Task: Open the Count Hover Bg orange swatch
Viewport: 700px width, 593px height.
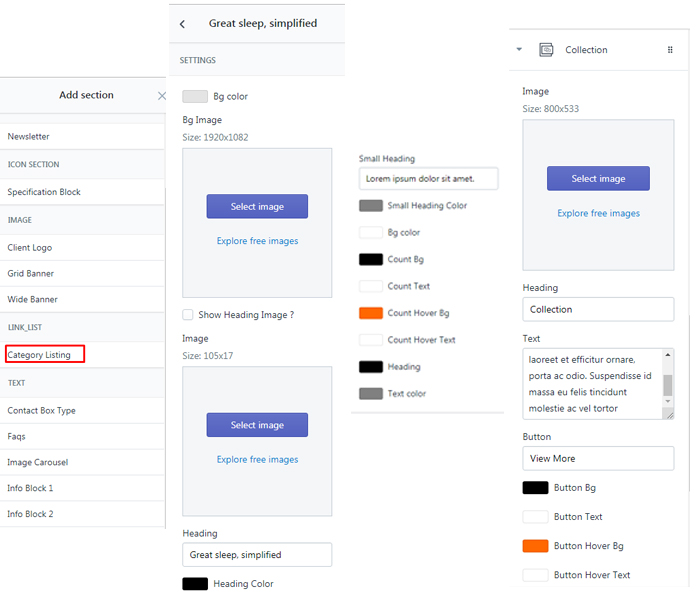Action: pyautogui.click(x=371, y=313)
